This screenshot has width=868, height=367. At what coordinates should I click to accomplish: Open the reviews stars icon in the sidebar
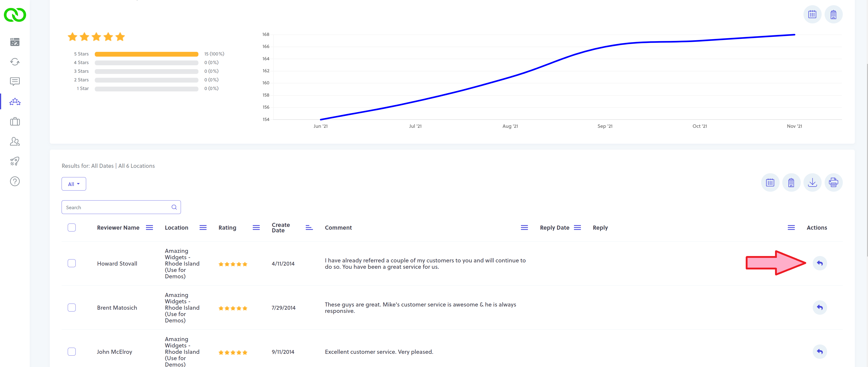point(15,101)
